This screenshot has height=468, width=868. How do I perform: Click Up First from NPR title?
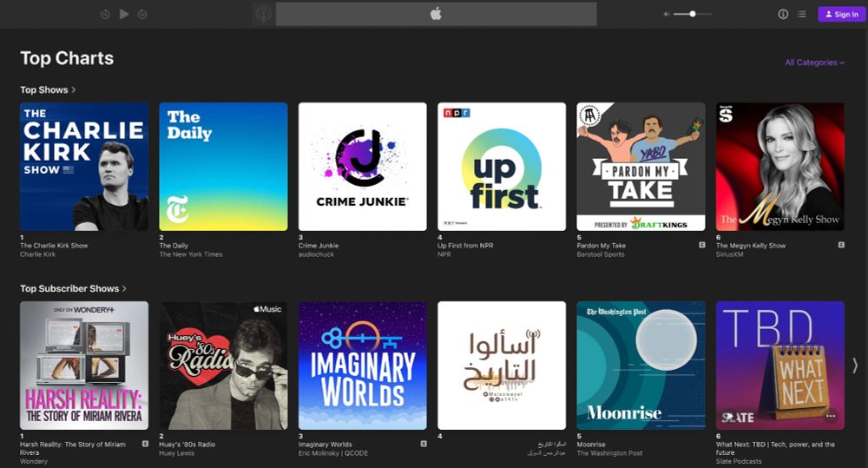point(465,246)
